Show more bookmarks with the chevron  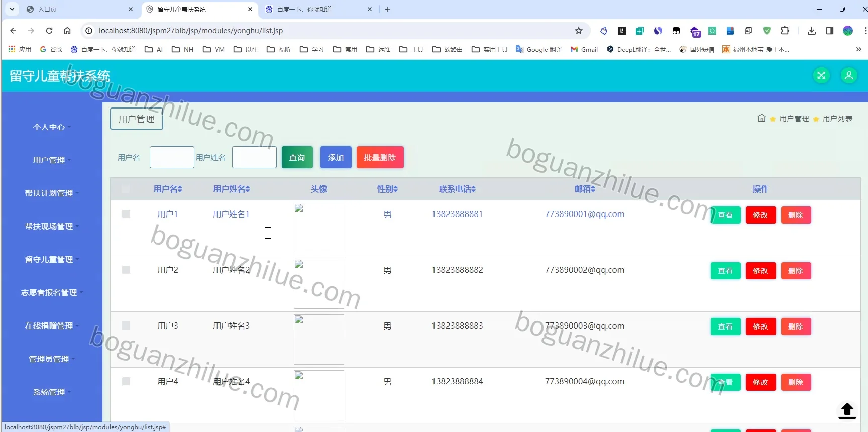pos(858,49)
